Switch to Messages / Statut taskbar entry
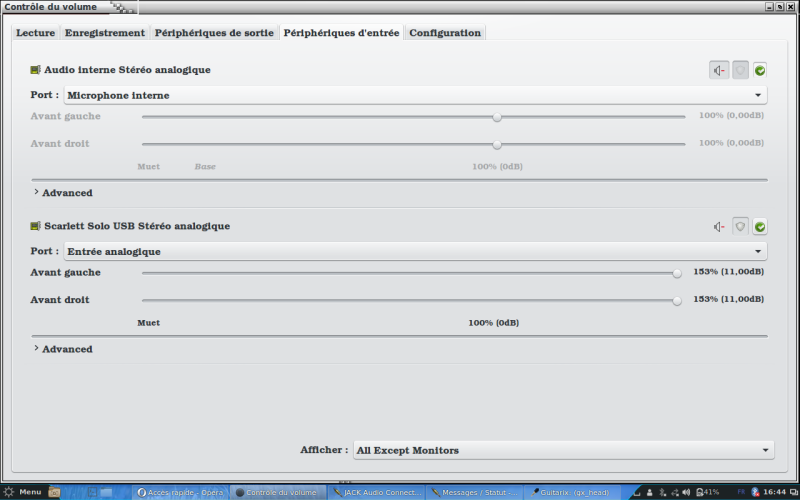 tap(474, 492)
